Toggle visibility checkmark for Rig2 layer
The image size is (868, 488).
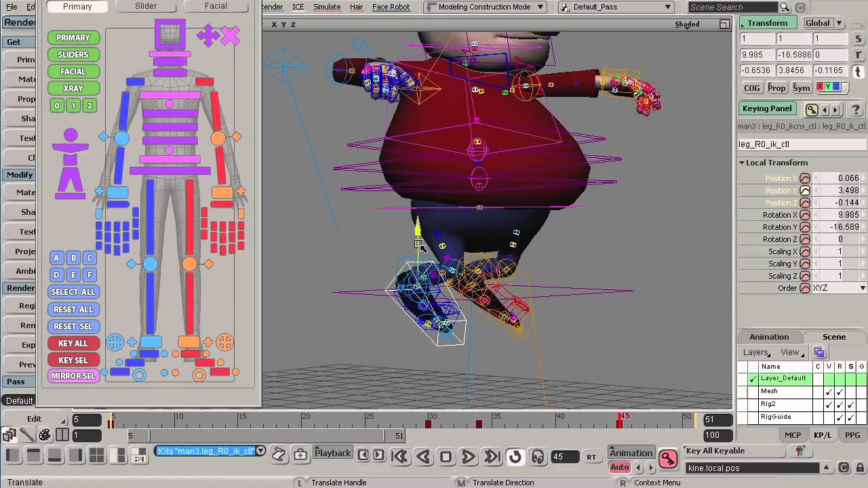pos(829,404)
